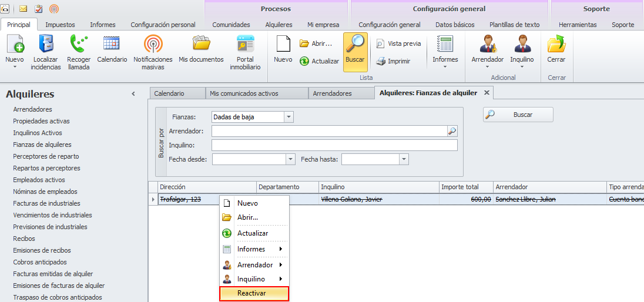Open Inquilinos Activos in sidebar
Image resolution: width=644 pixels, height=302 pixels.
pos(38,133)
